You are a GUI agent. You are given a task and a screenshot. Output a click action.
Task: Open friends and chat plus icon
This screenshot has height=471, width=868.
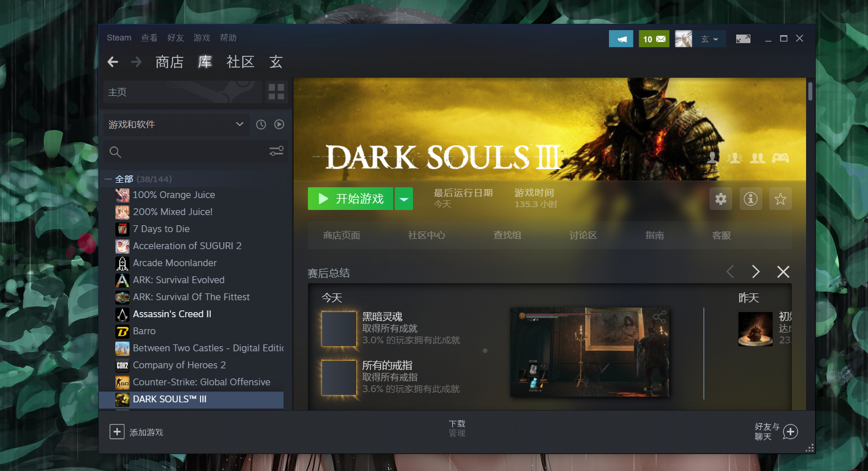pyautogui.click(x=790, y=432)
